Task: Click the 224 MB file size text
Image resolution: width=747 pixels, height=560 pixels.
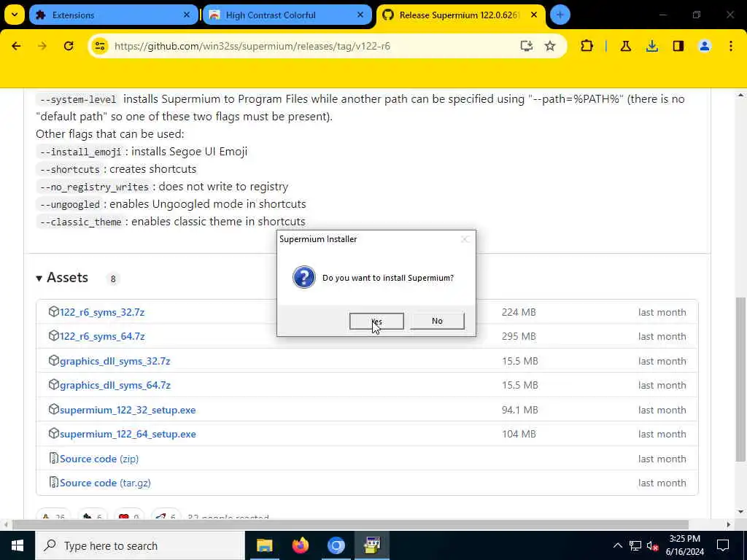Action: (519, 312)
